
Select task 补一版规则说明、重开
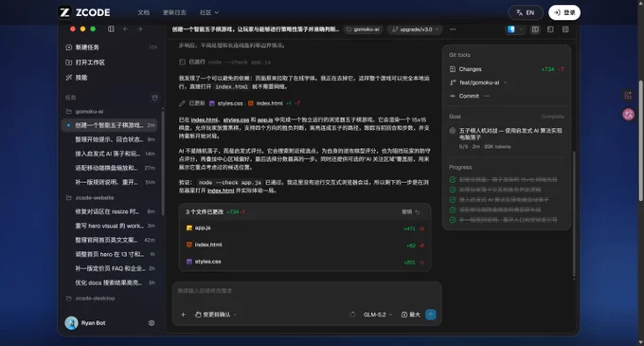(109, 182)
